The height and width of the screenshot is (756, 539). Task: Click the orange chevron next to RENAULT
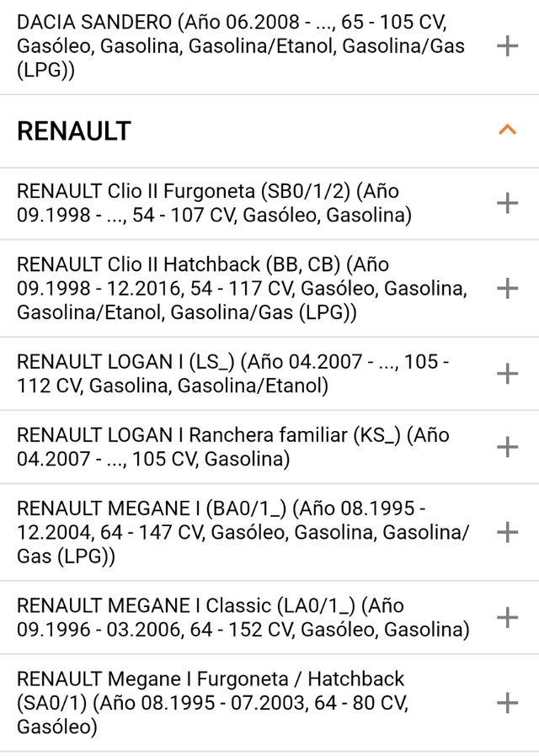pyautogui.click(x=506, y=129)
